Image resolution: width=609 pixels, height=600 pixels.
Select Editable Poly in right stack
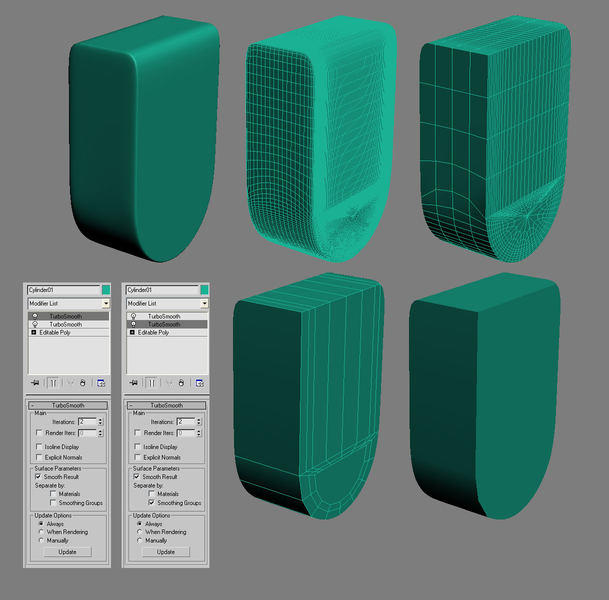[167, 332]
